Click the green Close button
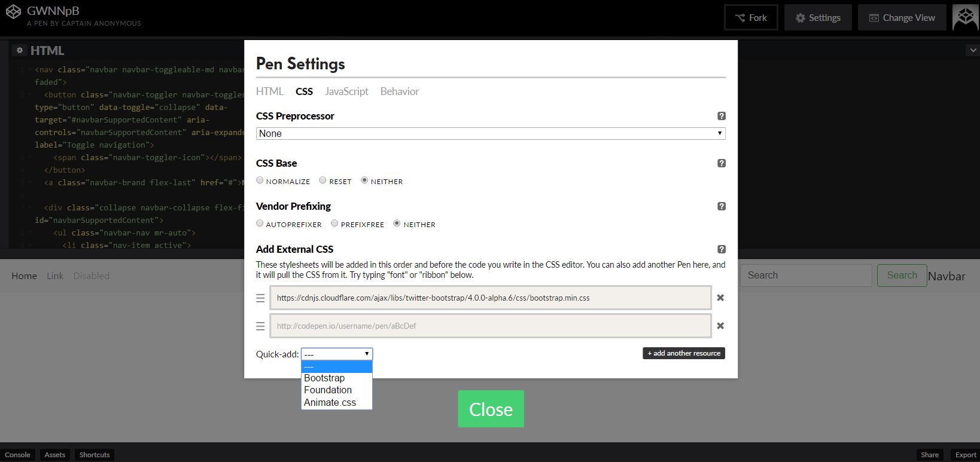Image resolution: width=980 pixels, height=462 pixels. (491, 409)
